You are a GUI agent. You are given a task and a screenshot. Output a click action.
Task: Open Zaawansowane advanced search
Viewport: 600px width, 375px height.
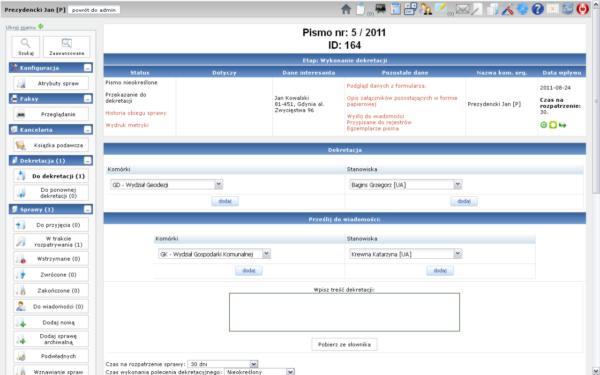click(67, 47)
